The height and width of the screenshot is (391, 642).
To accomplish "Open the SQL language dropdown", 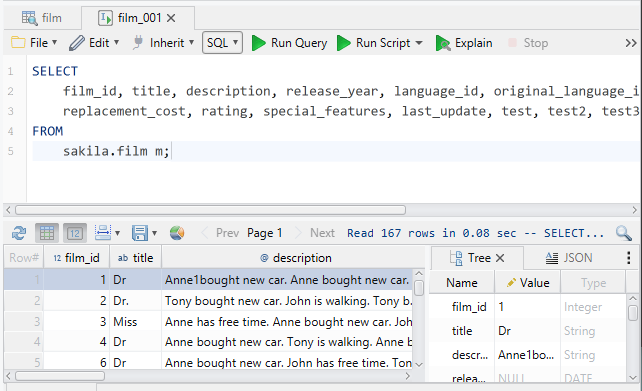I will (222, 43).
